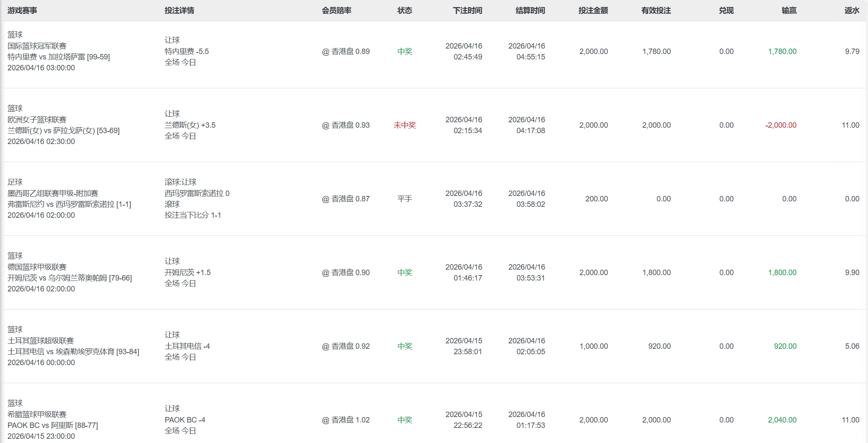
Task: Click the 输赢 column header
Action: pyautogui.click(x=789, y=10)
